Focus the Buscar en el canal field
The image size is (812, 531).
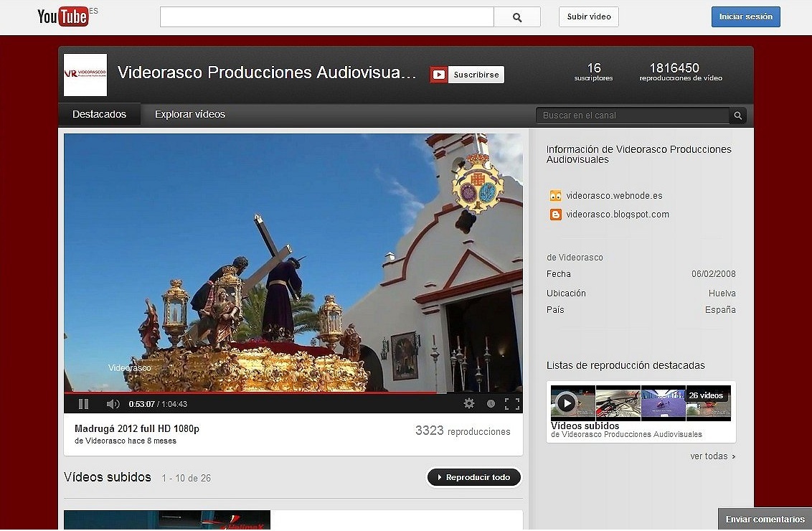[631, 116]
